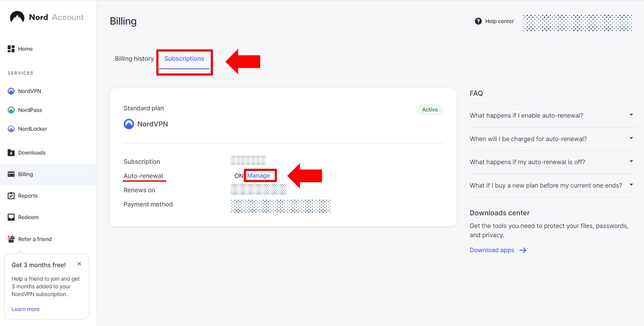Click the Help center question mark icon
Viewport: 644px width, 326px height.
478,21
